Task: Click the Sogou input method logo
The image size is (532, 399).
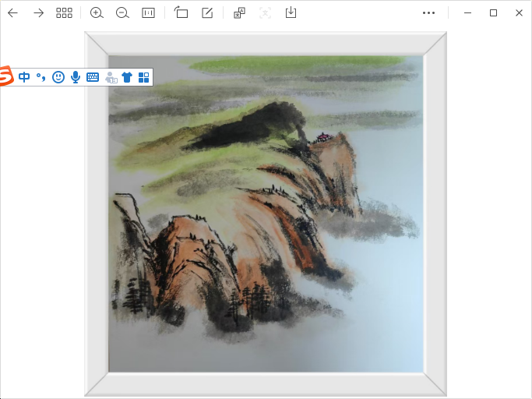Action: 6,76
